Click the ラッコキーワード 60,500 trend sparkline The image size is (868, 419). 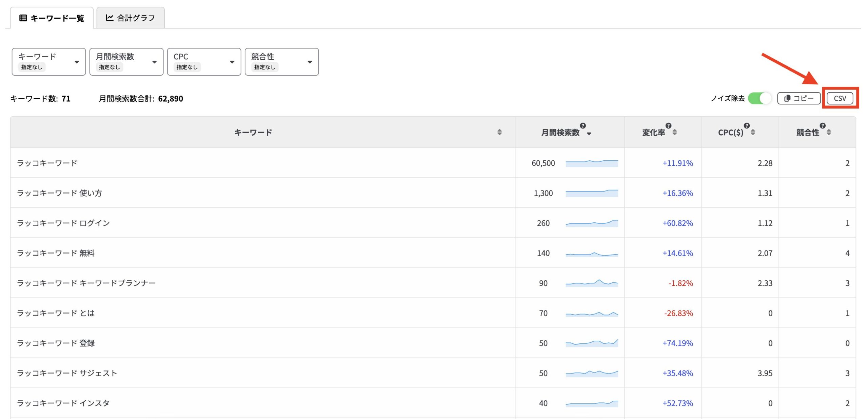tap(592, 163)
